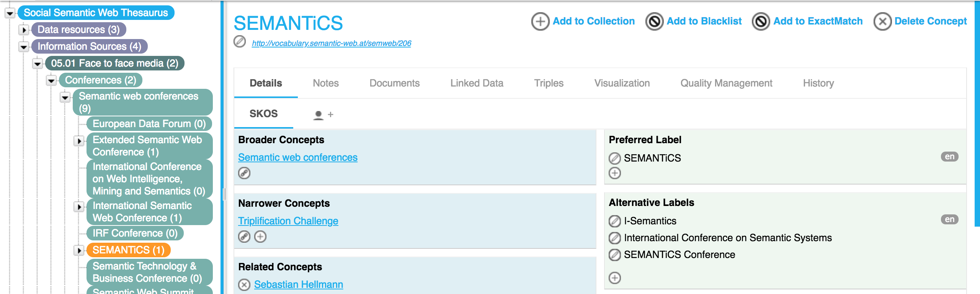Viewport: 980px width, 294px height.
Task: Open the History tab
Action: click(818, 83)
